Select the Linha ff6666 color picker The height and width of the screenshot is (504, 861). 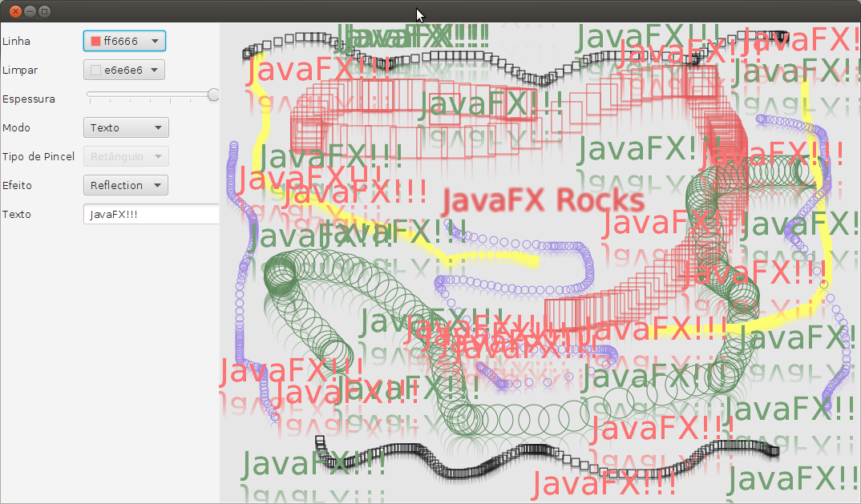[124, 41]
